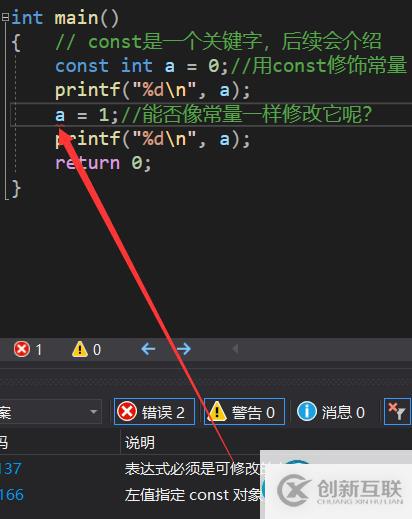The height and width of the screenshot is (519, 412).
Task: Click the red X icon beside 错误 2
Action: (x=127, y=411)
